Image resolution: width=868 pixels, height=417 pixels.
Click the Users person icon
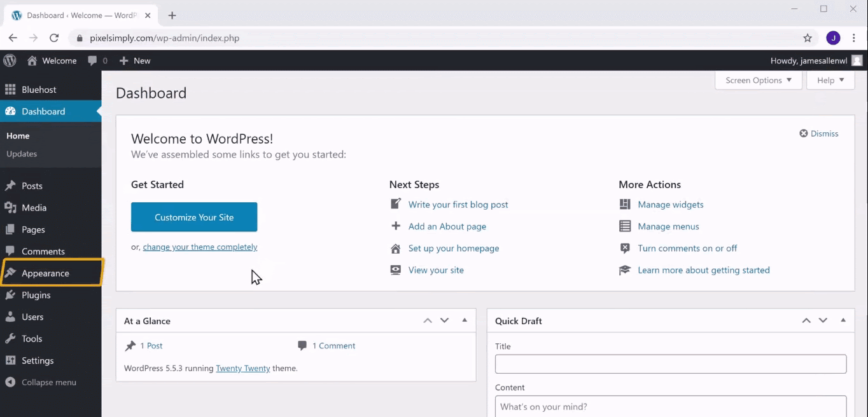pos(10,317)
